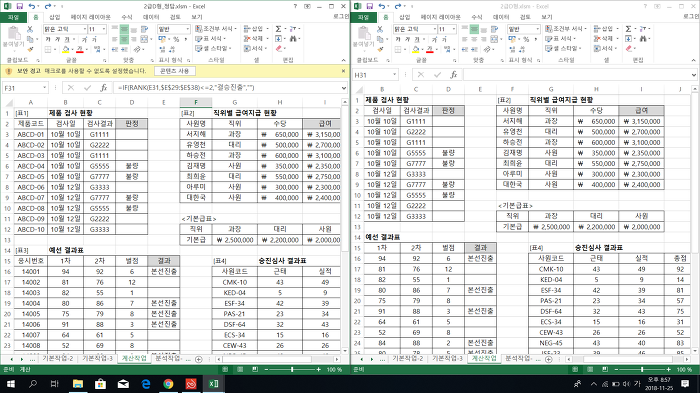Screen dimensions: 700x393
Task: Click Cut scissors icon in left window
Action: point(30,29)
